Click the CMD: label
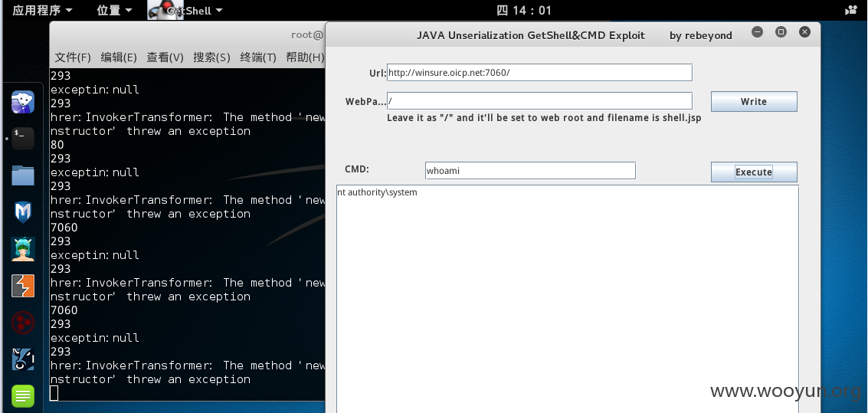868x413 pixels. coord(356,169)
